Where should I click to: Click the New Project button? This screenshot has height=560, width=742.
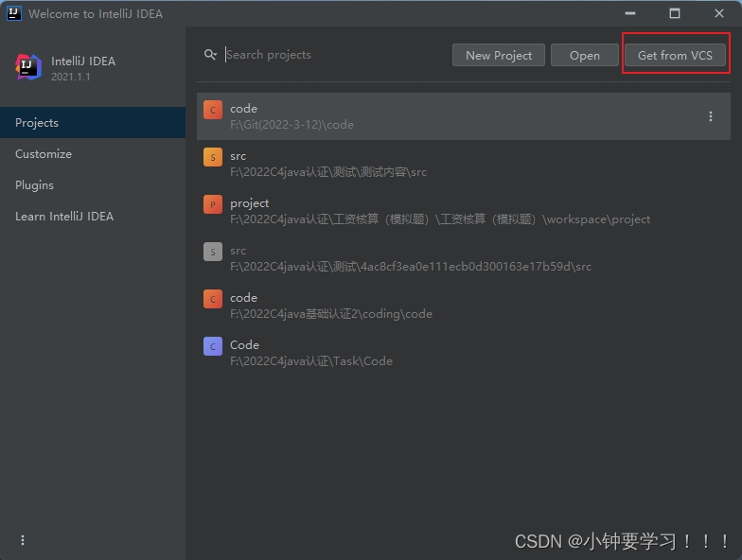(498, 55)
